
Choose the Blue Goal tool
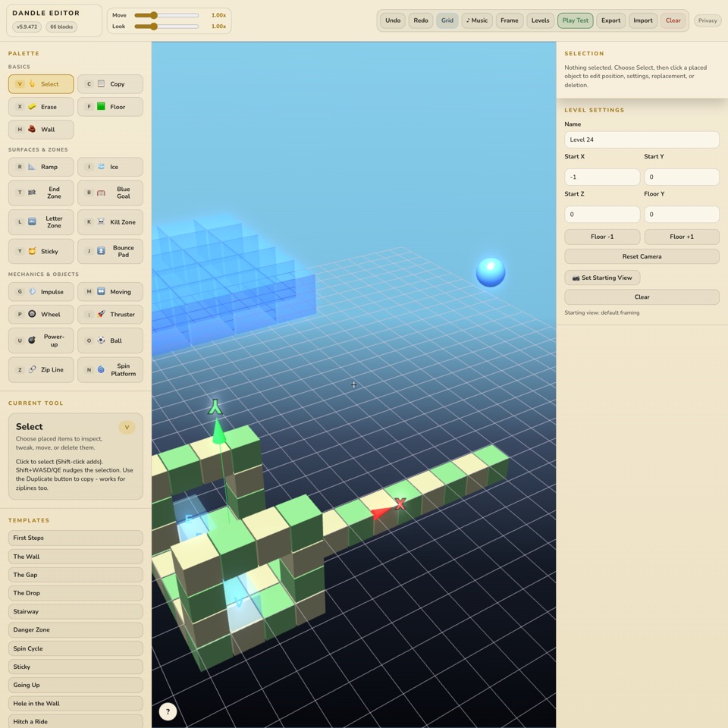point(110,193)
